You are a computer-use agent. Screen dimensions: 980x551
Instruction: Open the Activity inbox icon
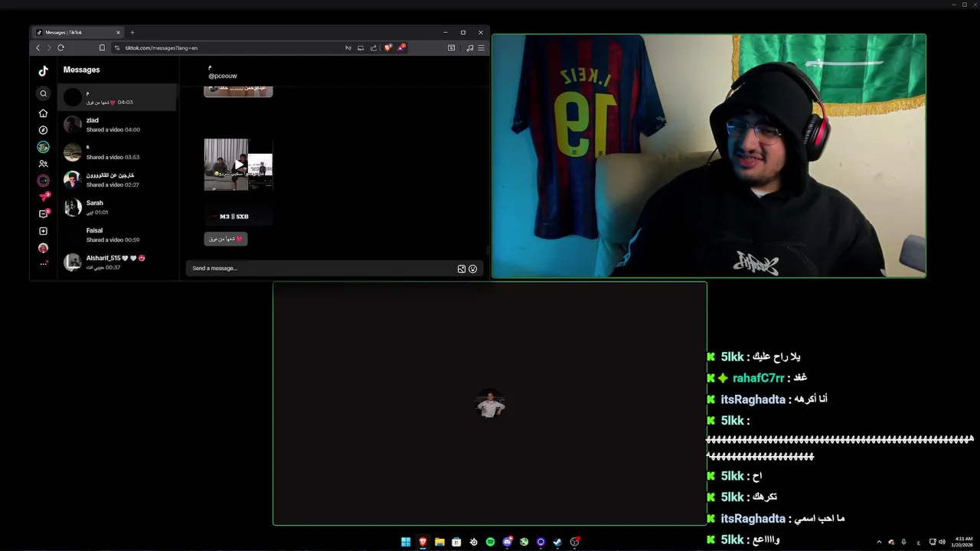[x=44, y=214]
